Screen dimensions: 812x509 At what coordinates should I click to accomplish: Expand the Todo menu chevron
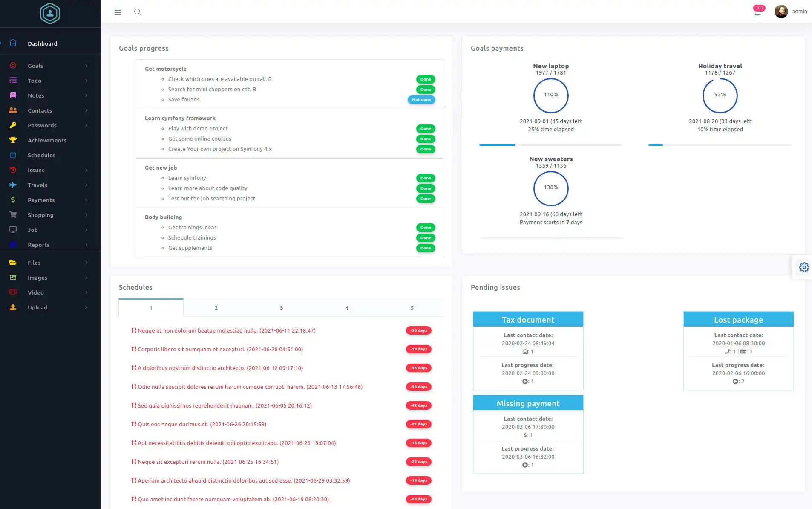pos(86,81)
